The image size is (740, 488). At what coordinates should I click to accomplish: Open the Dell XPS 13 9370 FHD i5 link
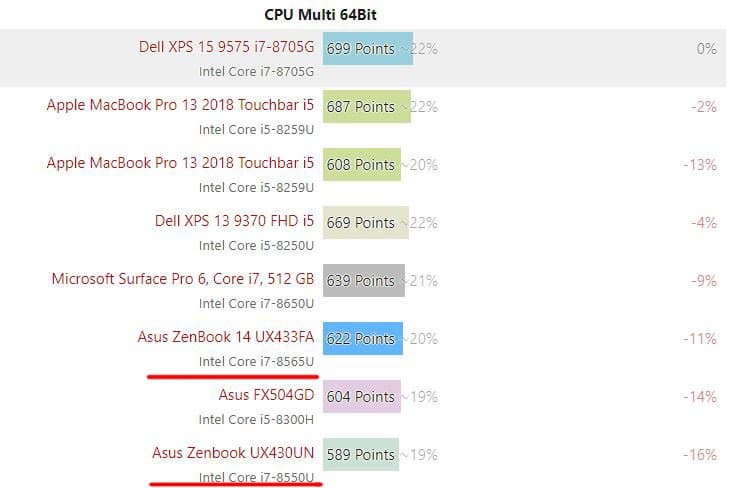234,221
